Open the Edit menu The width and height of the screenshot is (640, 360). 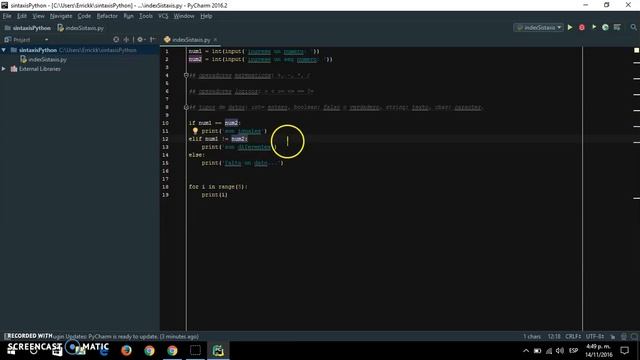pyautogui.click(x=22, y=16)
